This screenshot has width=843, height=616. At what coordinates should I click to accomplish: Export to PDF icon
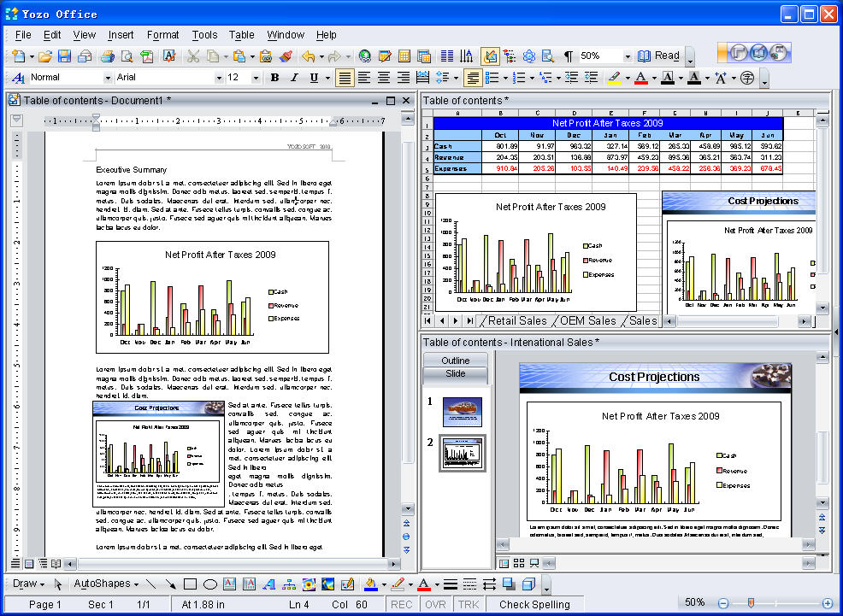tap(146, 56)
